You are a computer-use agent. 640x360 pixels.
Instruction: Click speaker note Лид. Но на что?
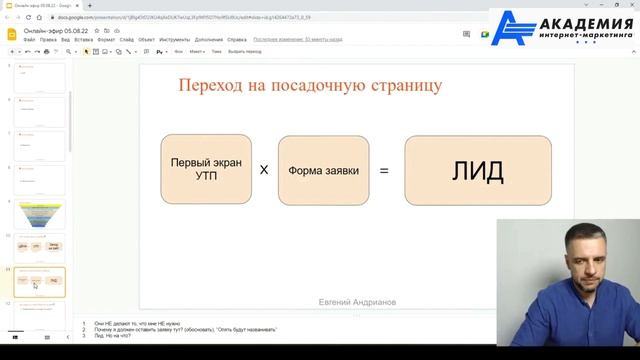tap(113, 336)
